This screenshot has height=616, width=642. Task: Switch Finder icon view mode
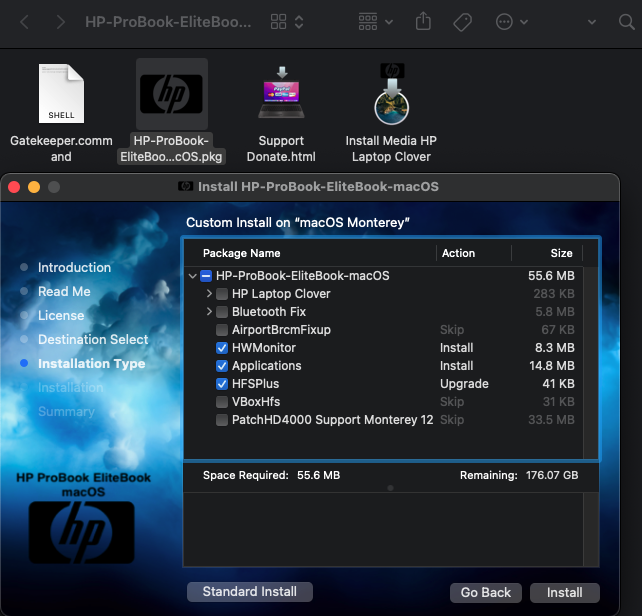coord(287,22)
